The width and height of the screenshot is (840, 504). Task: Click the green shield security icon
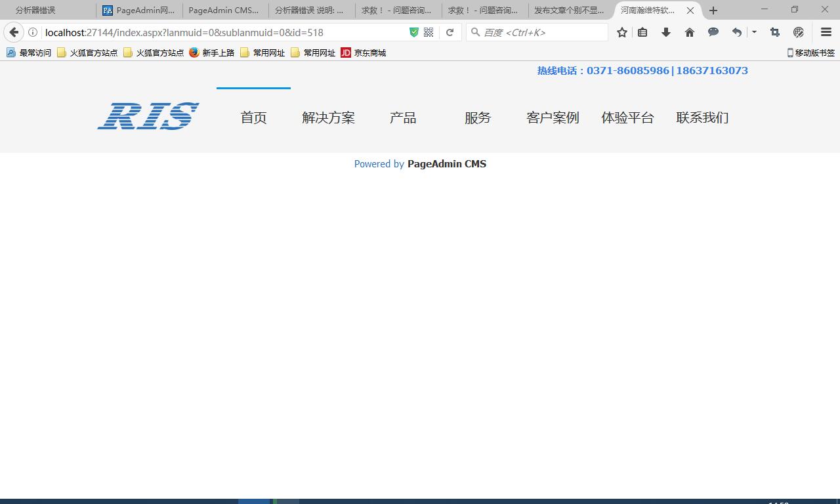[414, 32]
